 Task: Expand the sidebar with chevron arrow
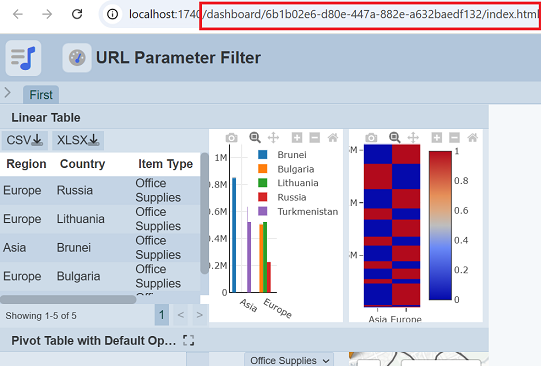point(8,92)
